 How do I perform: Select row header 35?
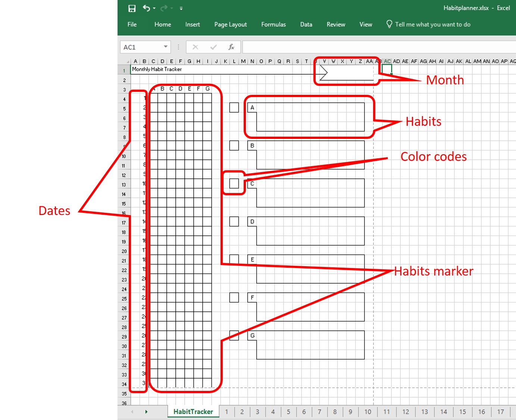click(x=124, y=394)
